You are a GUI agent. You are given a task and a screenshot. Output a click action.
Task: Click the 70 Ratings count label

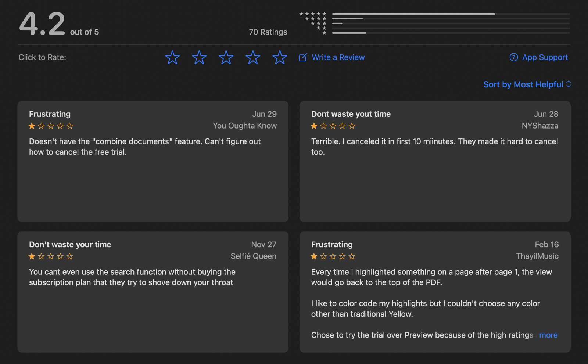coord(268,32)
